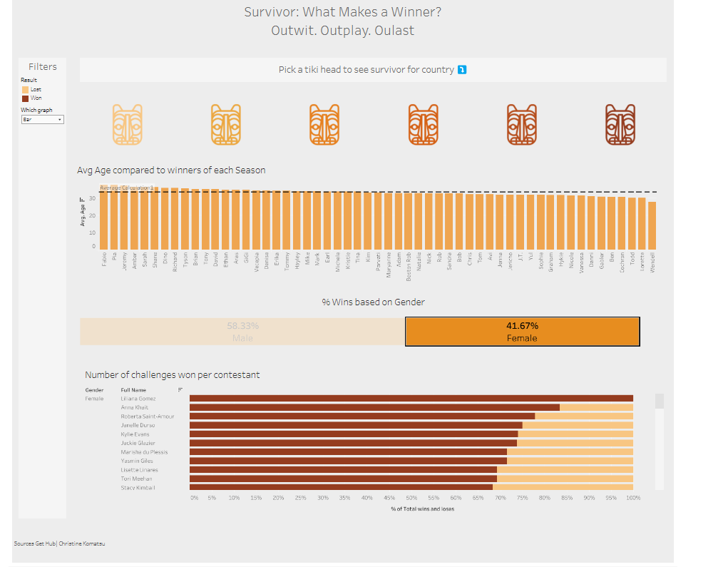
Task: Click the Female gender row header
Action: [94, 399]
